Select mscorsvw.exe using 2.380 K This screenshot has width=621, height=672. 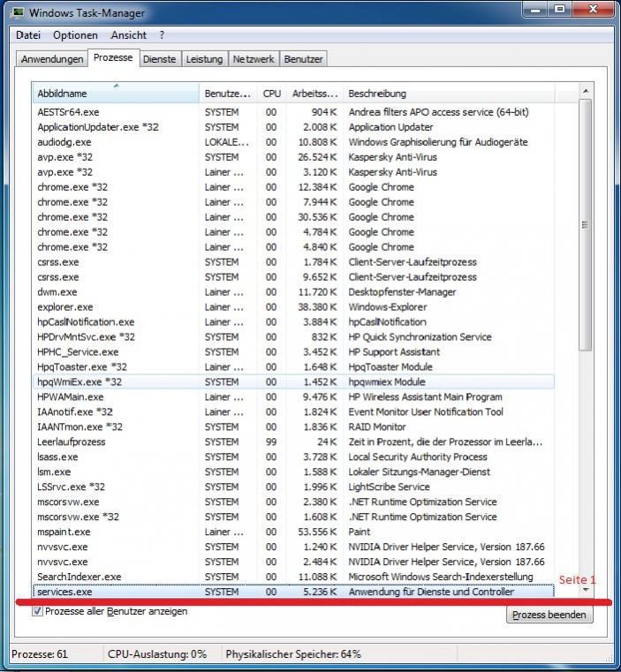(x=293, y=502)
